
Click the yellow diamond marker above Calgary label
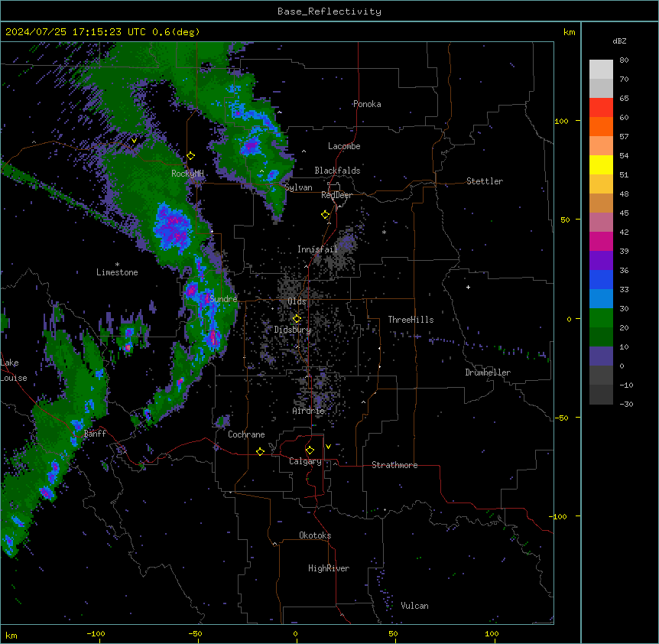[x=310, y=450]
